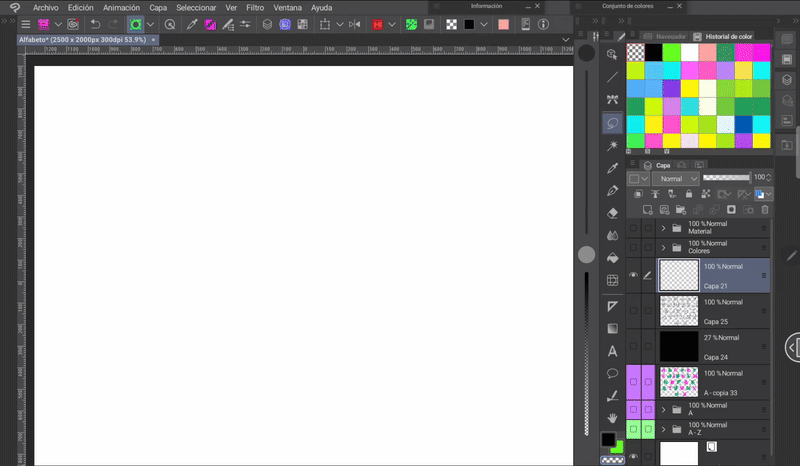Switch to the Navegador tab
The image size is (800, 466).
(665, 36)
